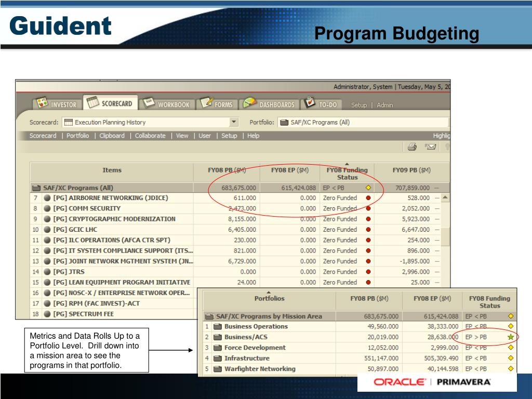Click the Admin link
Image resolution: width=532 pixels, height=399 pixels.
tap(385, 105)
